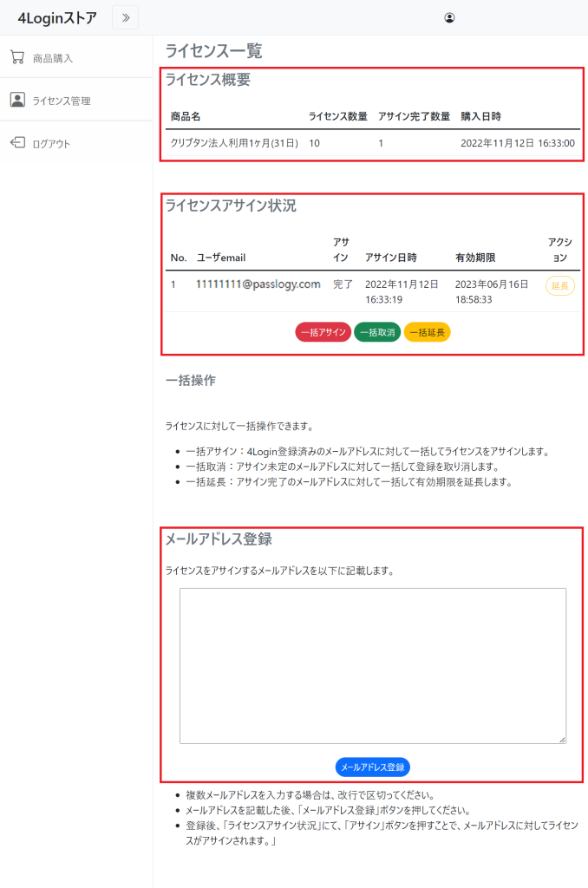The width and height of the screenshot is (588, 888).
Task: Click the 購入日時 column header
Action: point(481,117)
